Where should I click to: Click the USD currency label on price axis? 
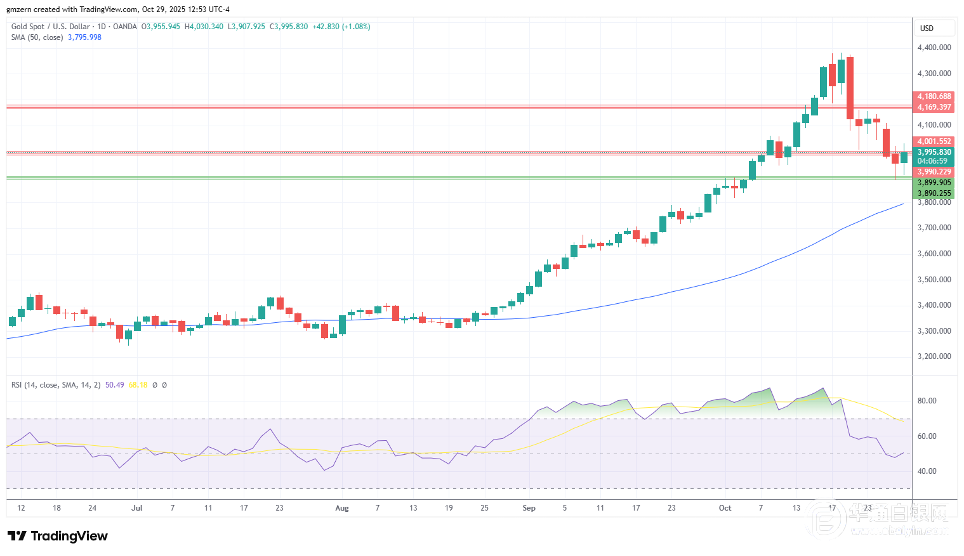pyautogui.click(x=926, y=27)
